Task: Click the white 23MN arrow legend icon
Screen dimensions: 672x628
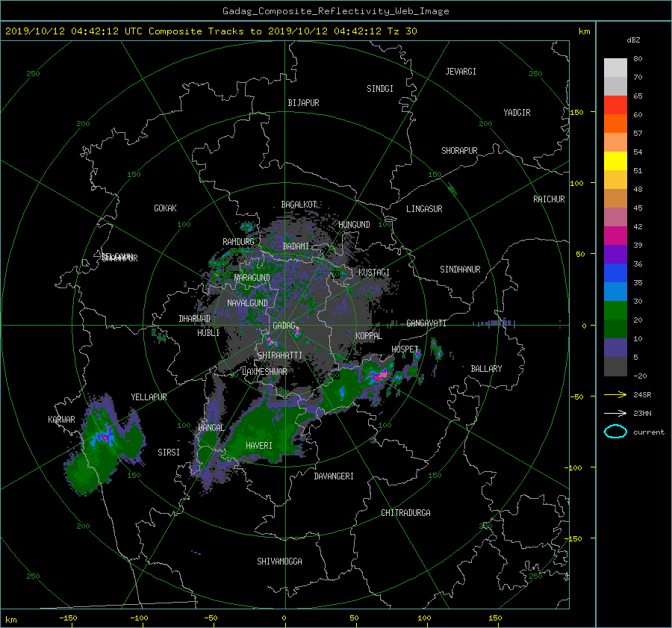Action: (x=615, y=413)
